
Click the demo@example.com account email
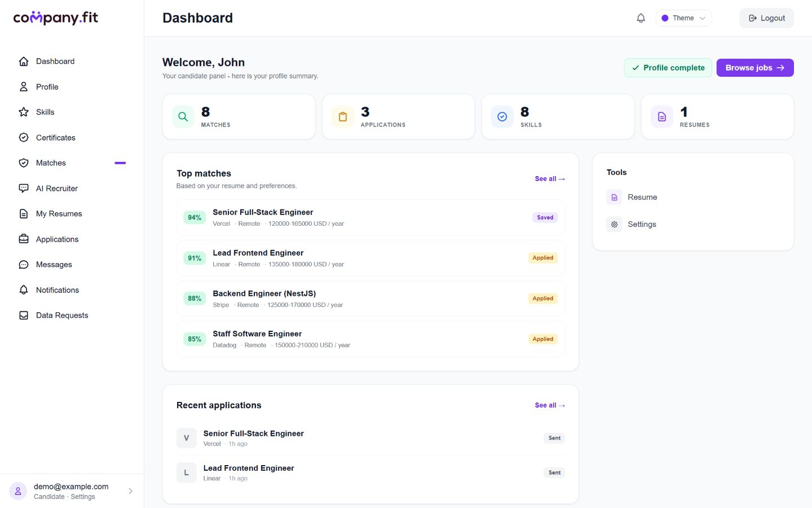coord(71,487)
